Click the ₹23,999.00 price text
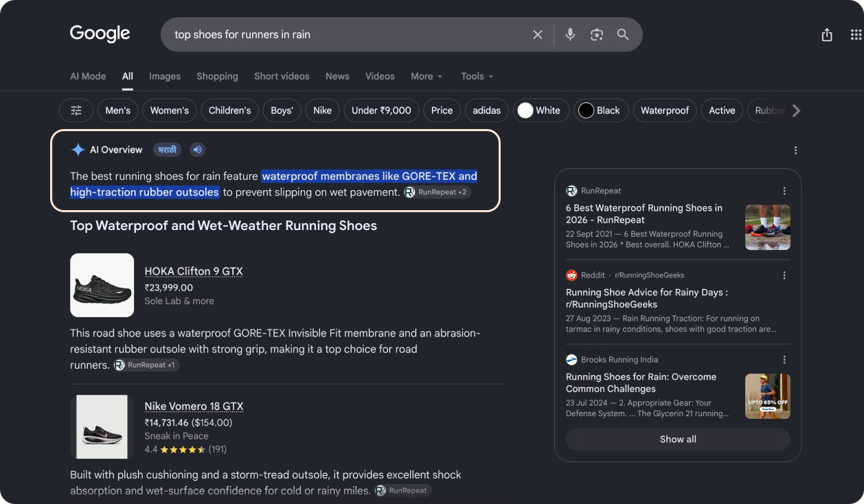864x504 pixels. [x=169, y=288]
